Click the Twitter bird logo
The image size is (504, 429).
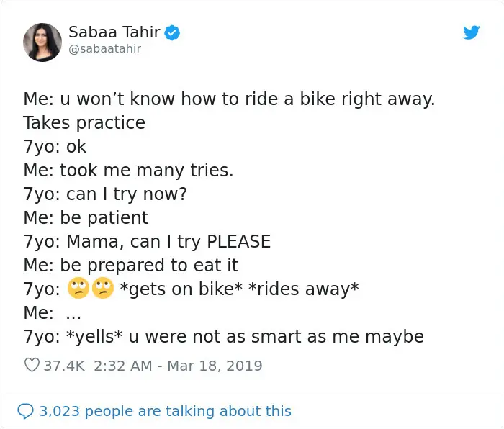click(471, 32)
